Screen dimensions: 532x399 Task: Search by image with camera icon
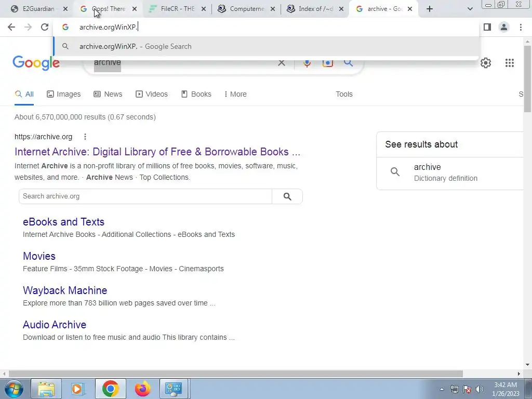(328, 63)
